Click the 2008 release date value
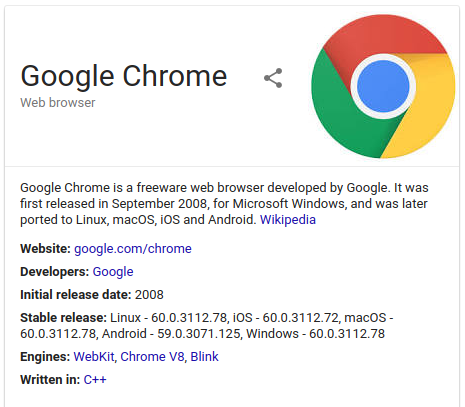The image size is (465, 407). click(x=149, y=295)
